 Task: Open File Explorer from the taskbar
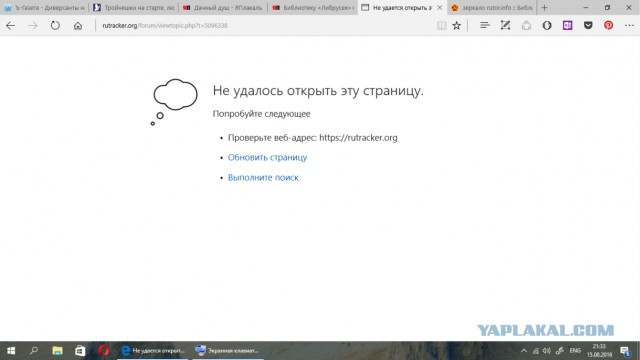pos(57,351)
